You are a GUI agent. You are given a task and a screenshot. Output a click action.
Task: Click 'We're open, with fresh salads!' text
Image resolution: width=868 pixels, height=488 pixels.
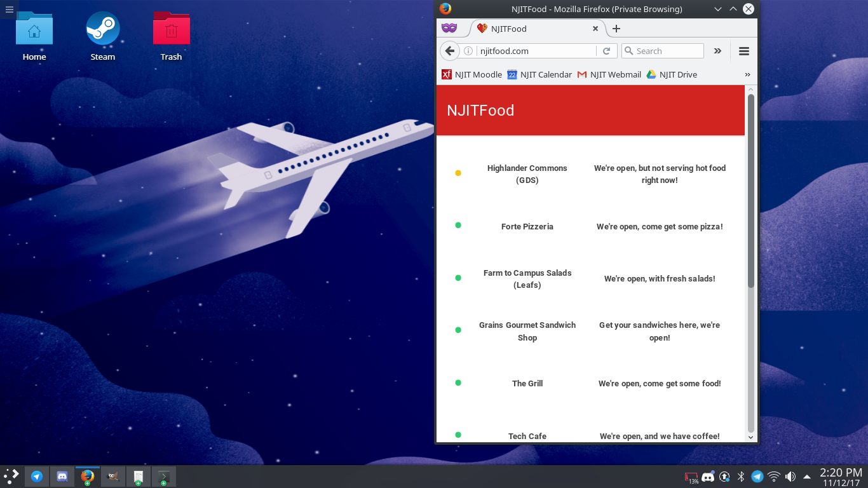(660, 279)
